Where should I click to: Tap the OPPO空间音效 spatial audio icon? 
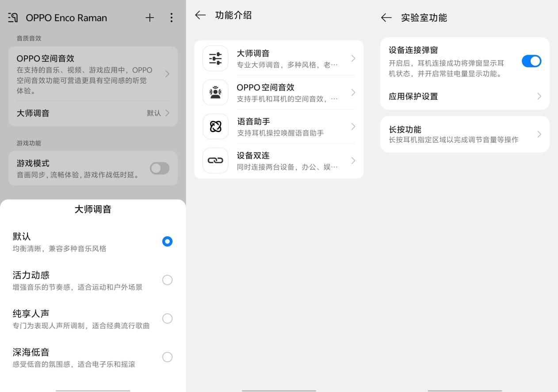[215, 92]
